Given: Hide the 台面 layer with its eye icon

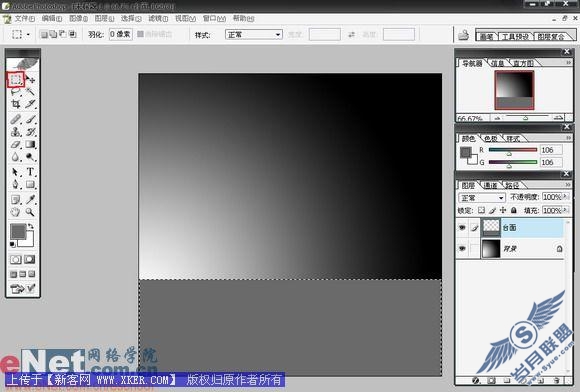Looking at the screenshot, I should pyautogui.click(x=462, y=228).
